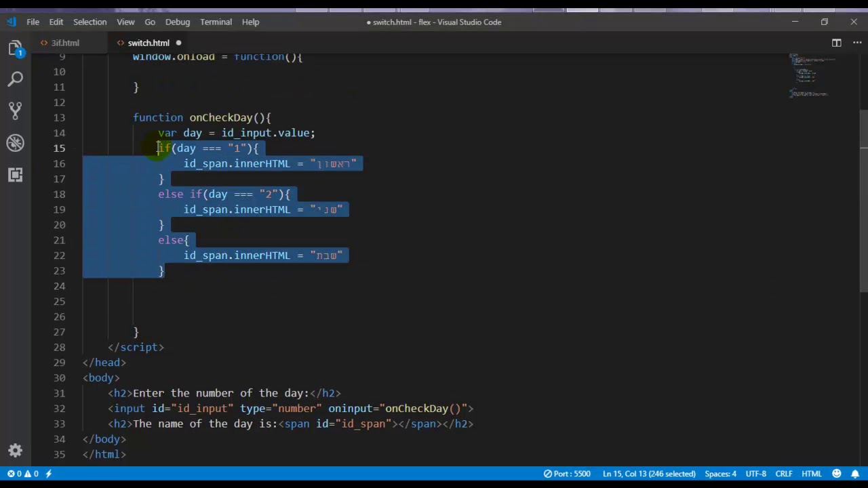
Task: Open the Go menu
Action: (150, 22)
